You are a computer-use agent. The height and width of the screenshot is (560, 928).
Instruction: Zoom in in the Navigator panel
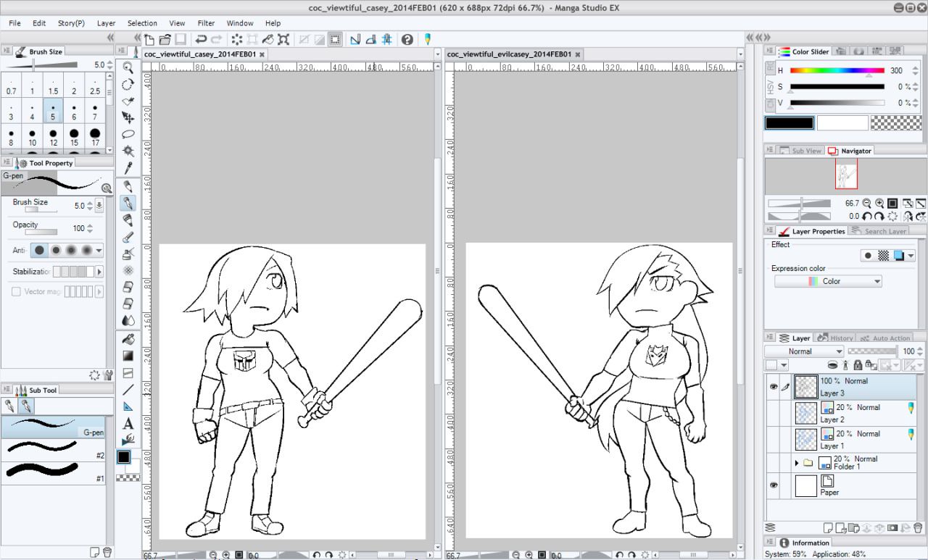879,204
